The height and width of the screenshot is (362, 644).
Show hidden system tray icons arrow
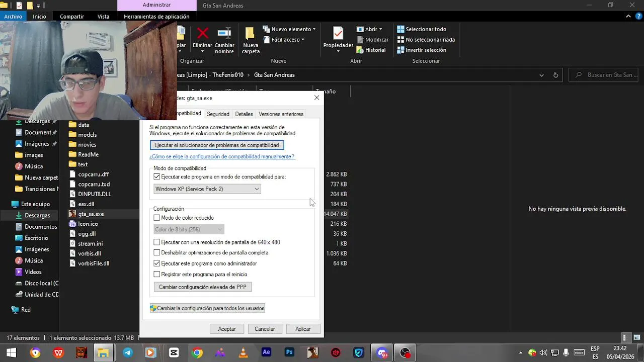tap(522, 352)
